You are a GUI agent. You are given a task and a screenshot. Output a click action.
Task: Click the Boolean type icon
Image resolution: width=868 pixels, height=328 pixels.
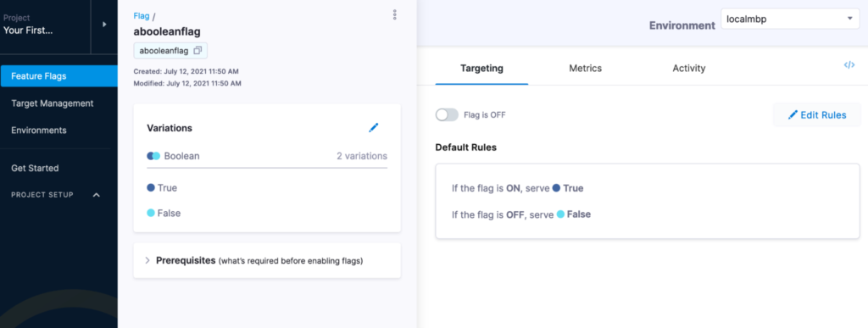[153, 156]
